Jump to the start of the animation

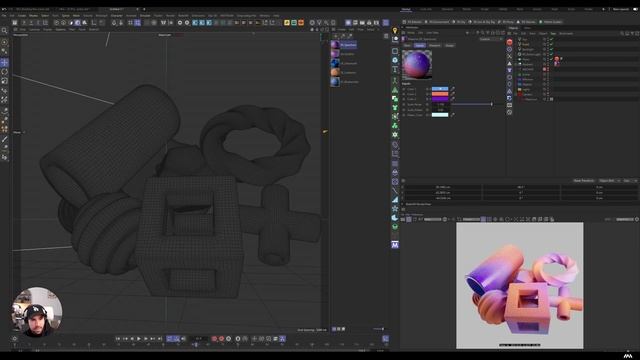point(118,339)
